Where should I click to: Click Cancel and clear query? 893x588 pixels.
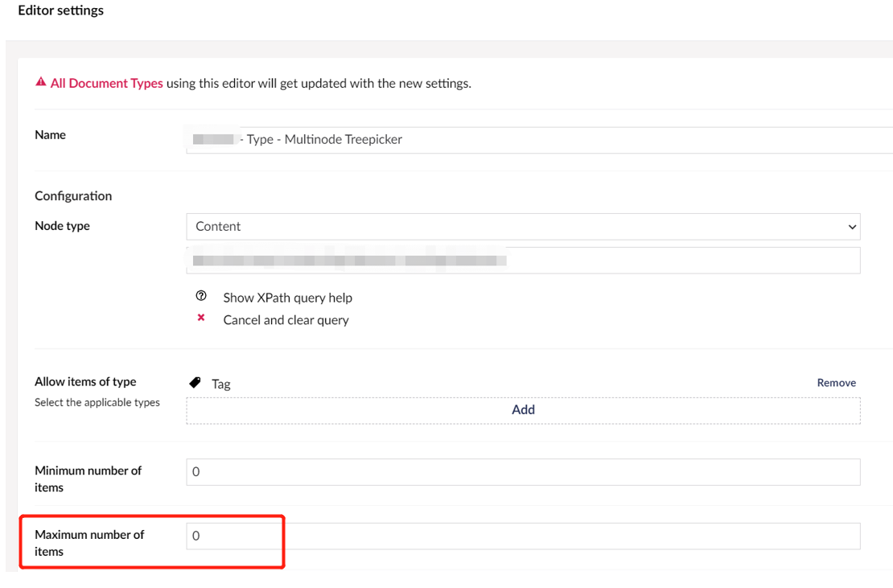[x=286, y=320]
